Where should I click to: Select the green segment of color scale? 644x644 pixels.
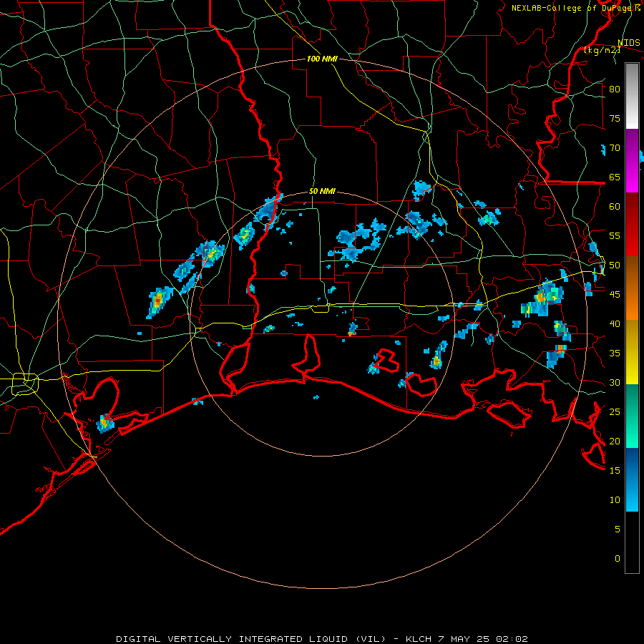pos(632,416)
